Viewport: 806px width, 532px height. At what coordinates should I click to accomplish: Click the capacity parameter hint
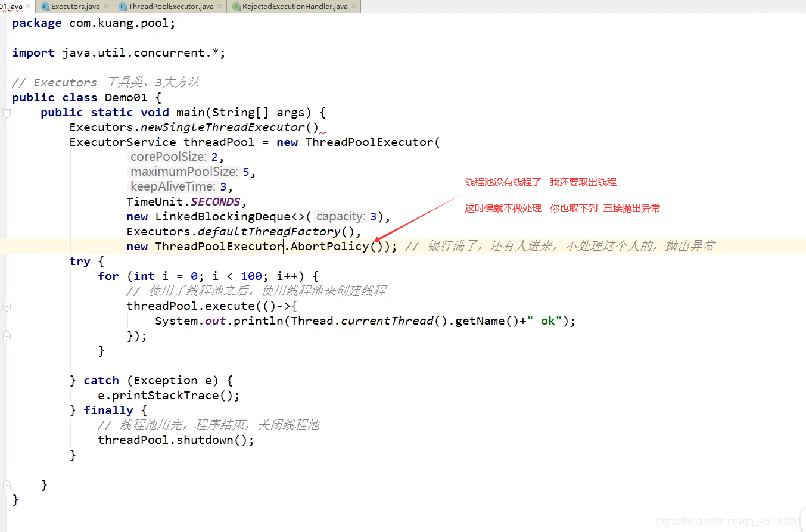(x=341, y=217)
